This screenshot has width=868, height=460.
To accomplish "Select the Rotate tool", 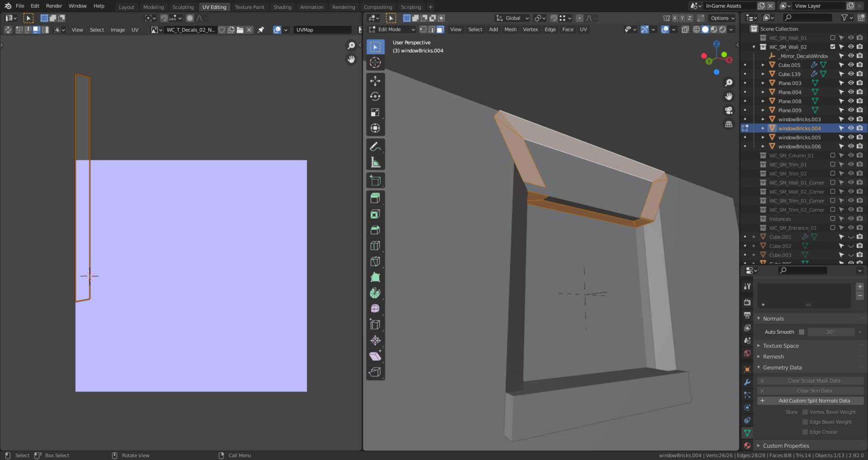I will click(375, 96).
